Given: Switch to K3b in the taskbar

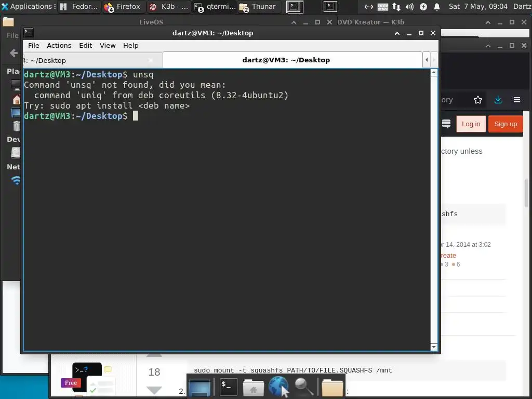Looking at the screenshot, I should point(169,6).
